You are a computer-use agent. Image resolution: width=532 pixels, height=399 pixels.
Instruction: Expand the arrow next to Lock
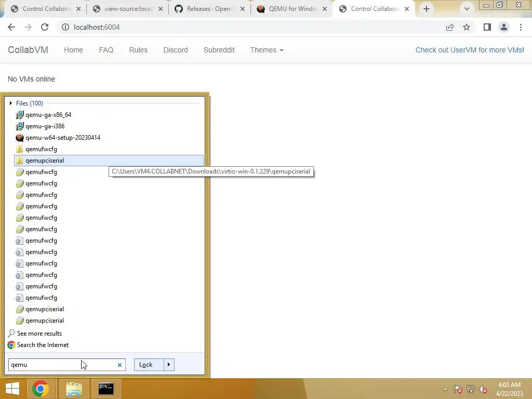point(169,365)
